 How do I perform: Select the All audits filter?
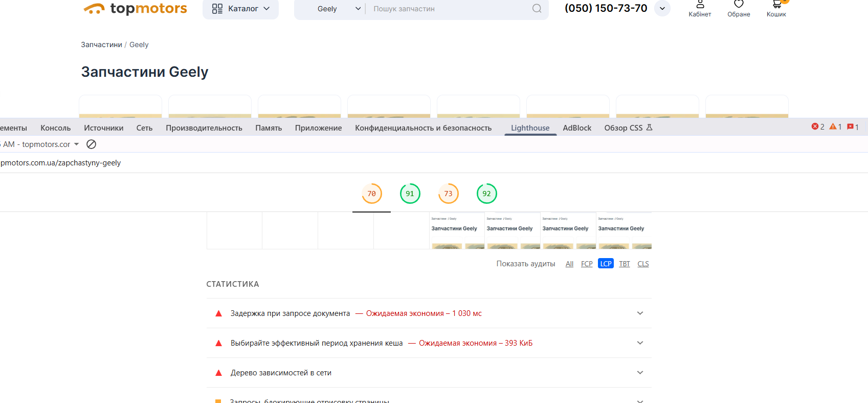(x=569, y=264)
